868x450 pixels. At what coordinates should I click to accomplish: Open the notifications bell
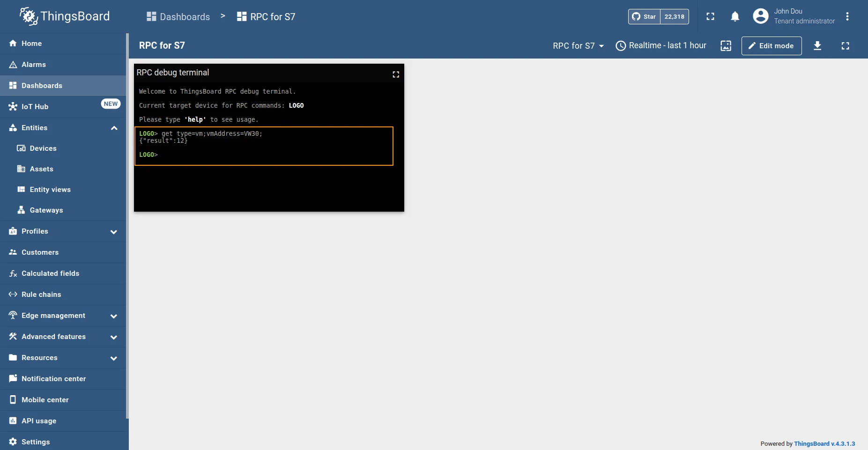[735, 16]
